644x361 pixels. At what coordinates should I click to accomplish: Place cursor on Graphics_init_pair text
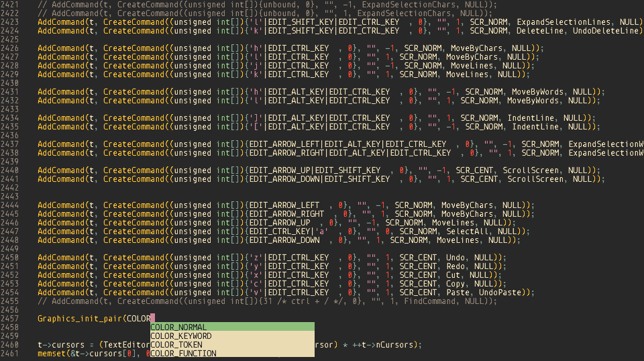pos(80,319)
